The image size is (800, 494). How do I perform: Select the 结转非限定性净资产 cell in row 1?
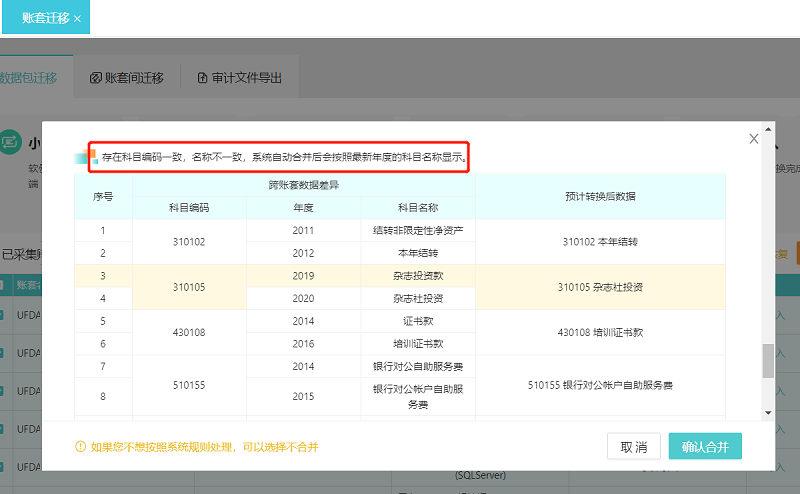coord(418,230)
